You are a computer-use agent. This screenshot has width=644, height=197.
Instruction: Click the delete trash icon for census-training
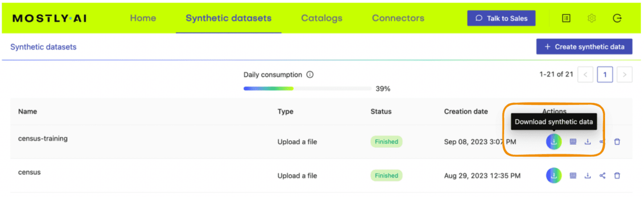tap(617, 142)
